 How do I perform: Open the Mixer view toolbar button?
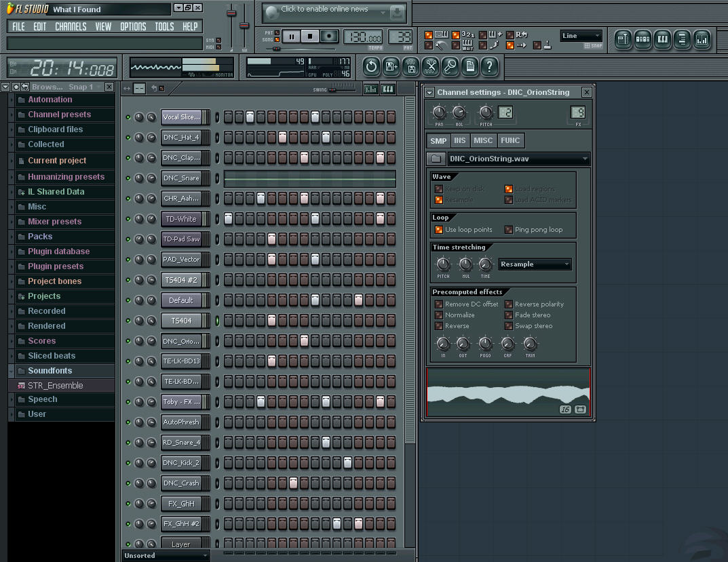pos(702,40)
